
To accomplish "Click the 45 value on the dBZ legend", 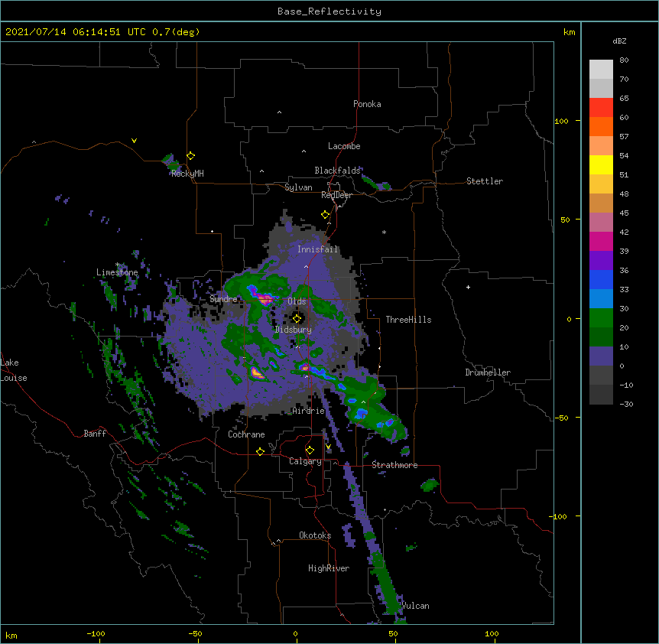I will tap(624, 213).
